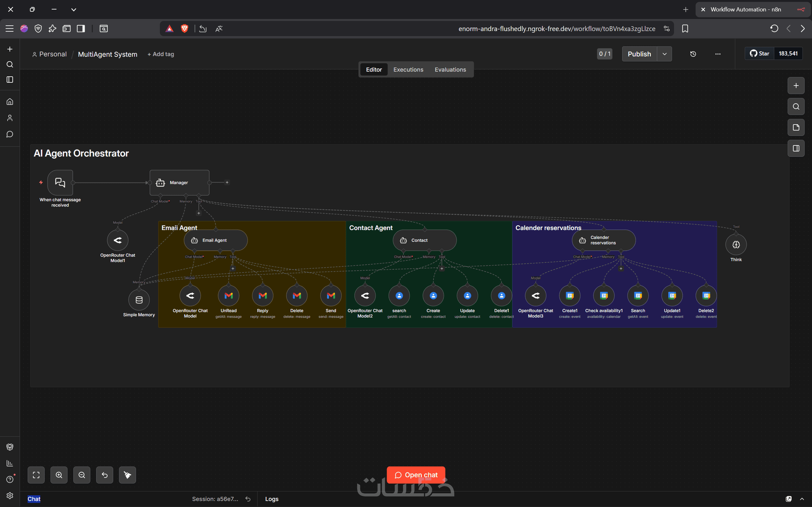Click the fit-to-view canvas icon

(36, 475)
